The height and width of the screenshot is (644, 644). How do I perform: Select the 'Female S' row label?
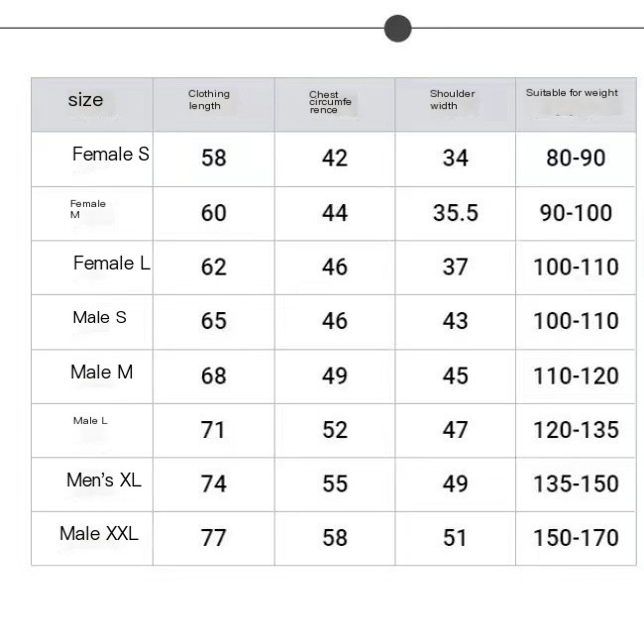111,155
